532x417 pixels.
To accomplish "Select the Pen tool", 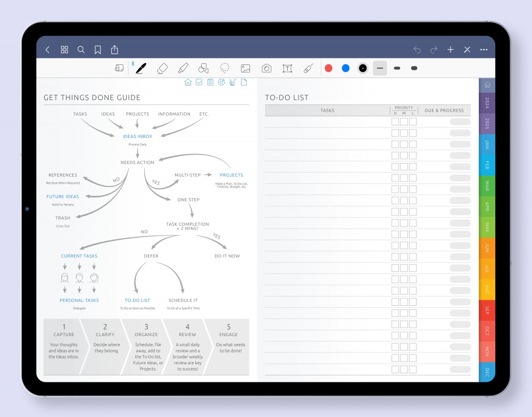I will click(x=141, y=68).
